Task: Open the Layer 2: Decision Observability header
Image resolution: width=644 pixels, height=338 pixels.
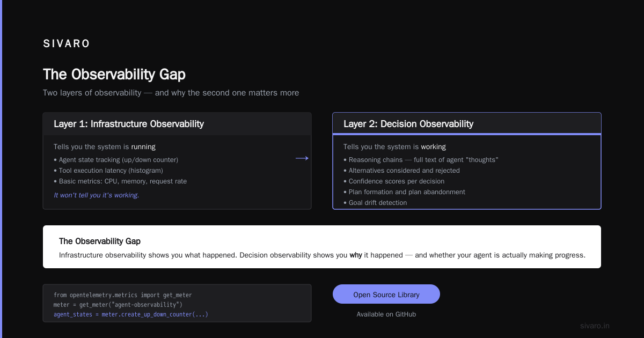Action: pyautogui.click(x=467, y=124)
